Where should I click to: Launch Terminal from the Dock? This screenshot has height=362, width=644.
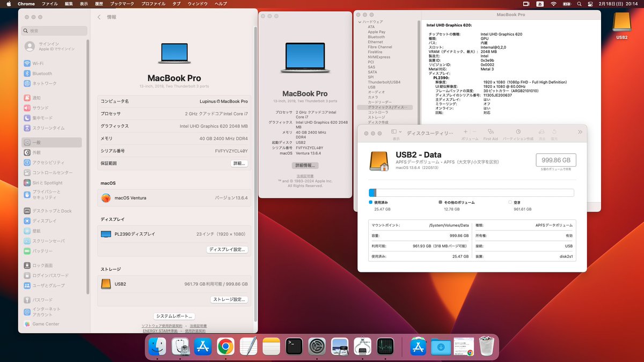(x=294, y=346)
